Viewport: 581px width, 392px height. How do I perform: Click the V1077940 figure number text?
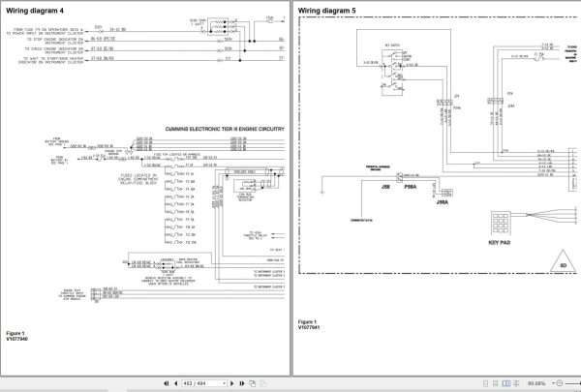point(16,339)
